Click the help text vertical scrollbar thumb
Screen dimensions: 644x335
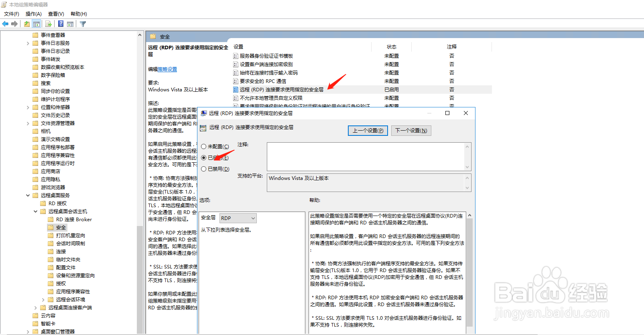coord(469,272)
